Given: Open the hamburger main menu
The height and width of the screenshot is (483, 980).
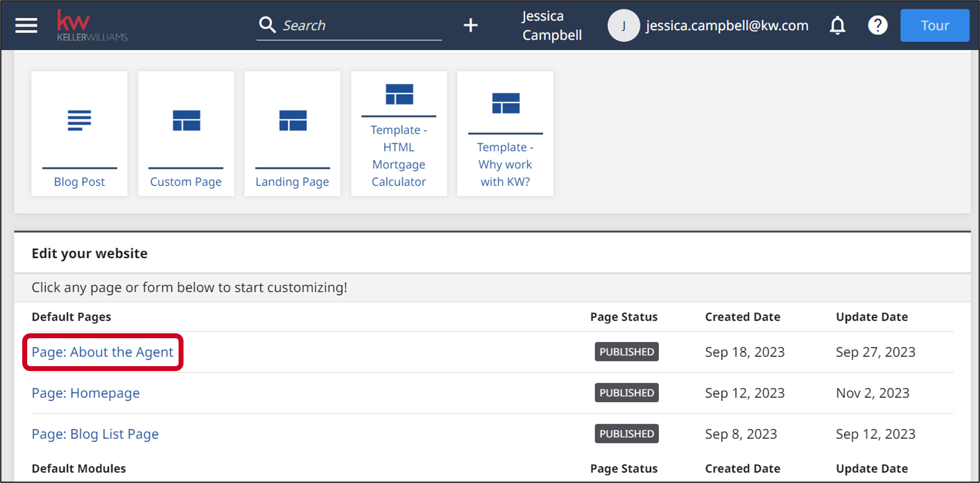Looking at the screenshot, I should 26,25.
